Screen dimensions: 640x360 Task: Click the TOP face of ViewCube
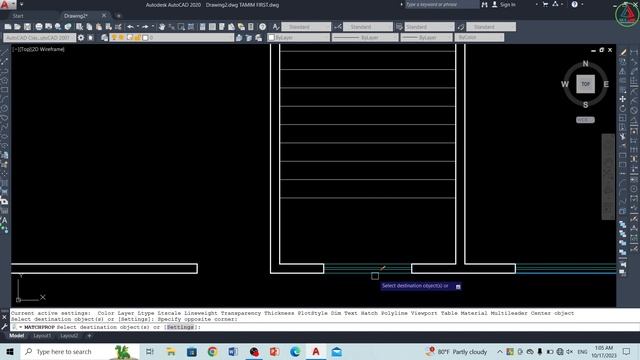click(585, 84)
